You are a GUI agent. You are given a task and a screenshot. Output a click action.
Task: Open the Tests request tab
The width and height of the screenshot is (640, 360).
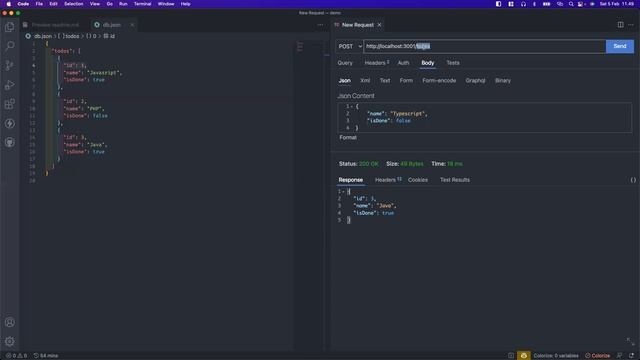453,63
